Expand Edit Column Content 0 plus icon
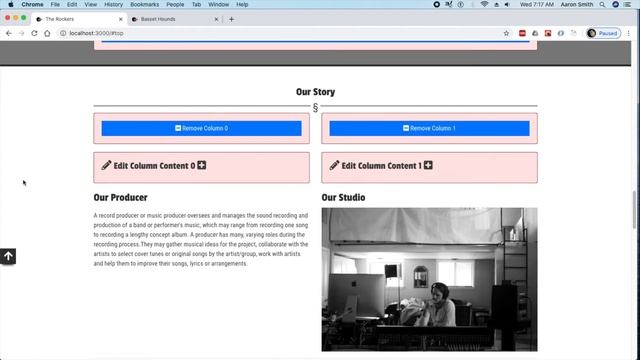640x360 pixels. pos(202,165)
